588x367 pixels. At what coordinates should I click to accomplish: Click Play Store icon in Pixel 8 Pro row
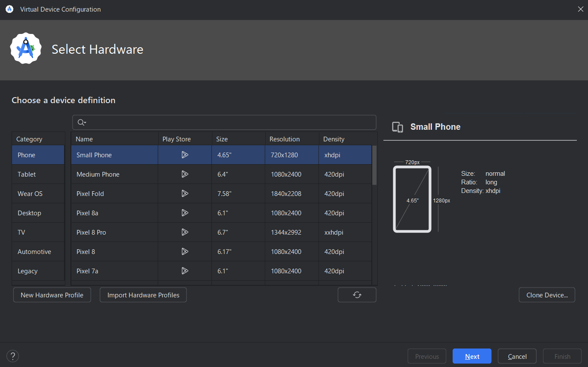(185, 232)
